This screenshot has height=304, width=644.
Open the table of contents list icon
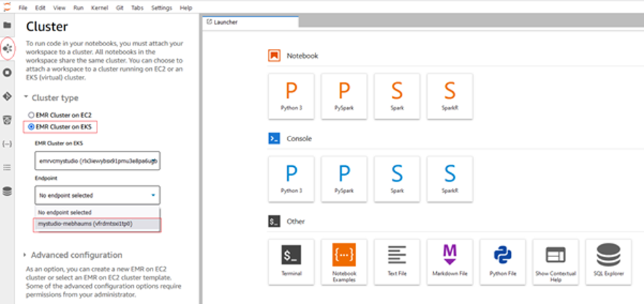coord(7,168)
